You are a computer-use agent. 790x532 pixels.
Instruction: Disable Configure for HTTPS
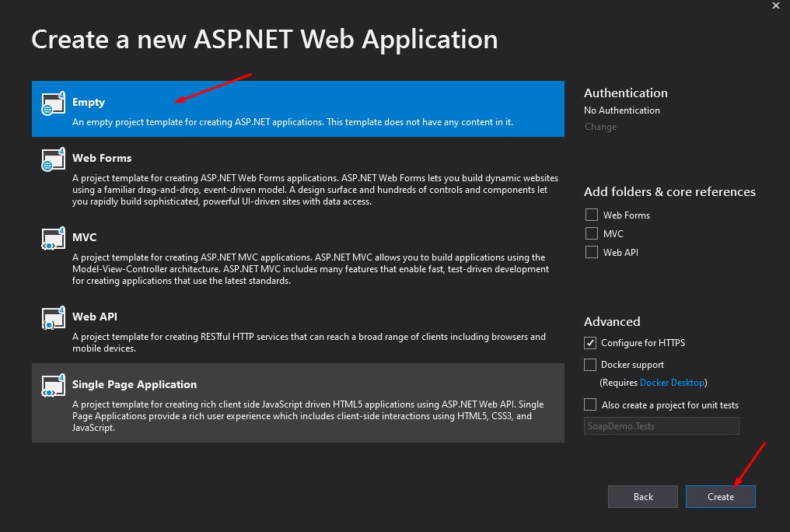[x=591, y=343]
